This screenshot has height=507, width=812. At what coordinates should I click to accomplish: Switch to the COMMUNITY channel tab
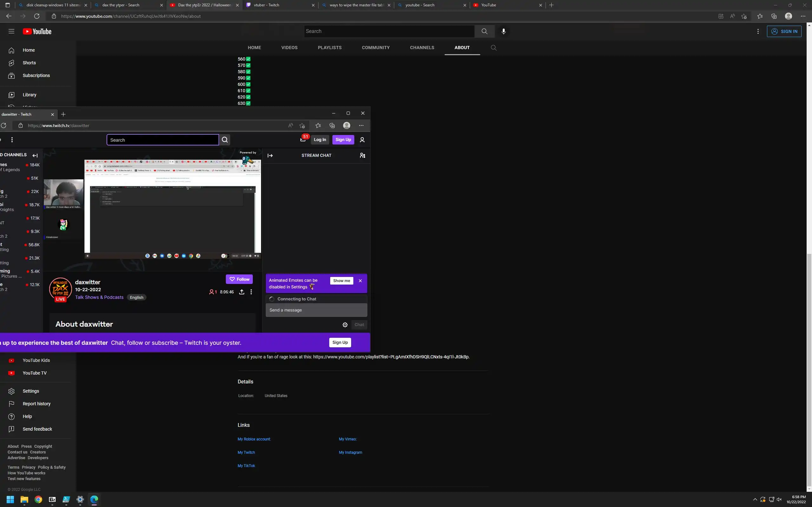point(376,48)
